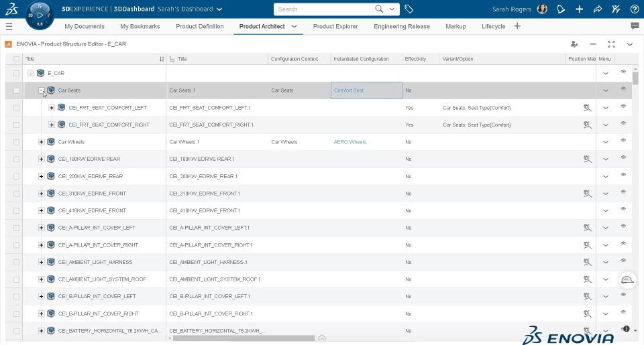Click position matrix icon for CEI_AMBIENT_LIGHT_HARNESS

coord(588,262)
